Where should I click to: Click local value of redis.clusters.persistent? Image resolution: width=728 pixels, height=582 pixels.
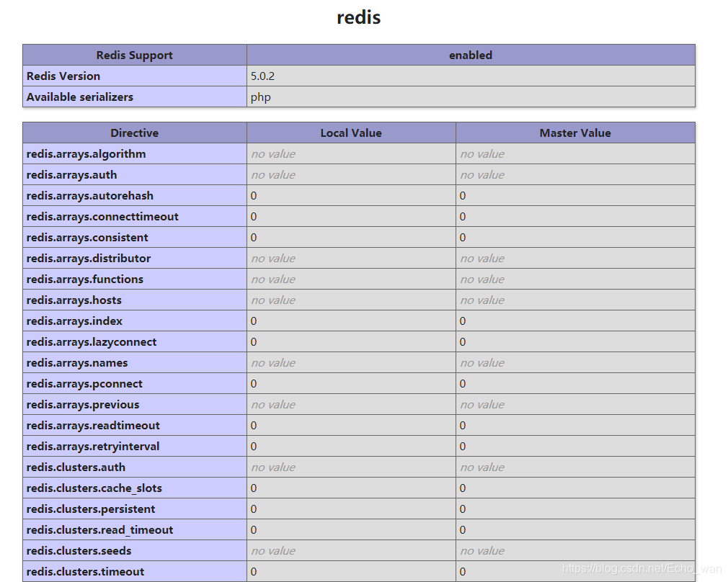[x=254, y=509]
